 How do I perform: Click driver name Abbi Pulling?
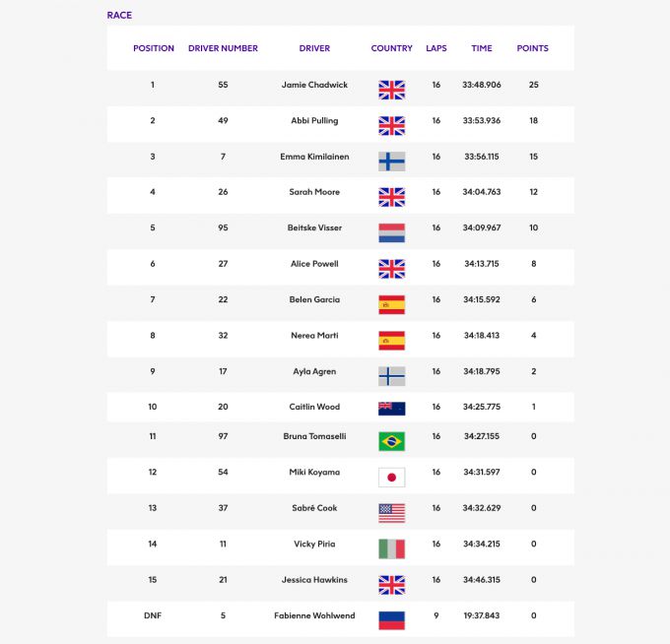314,120
